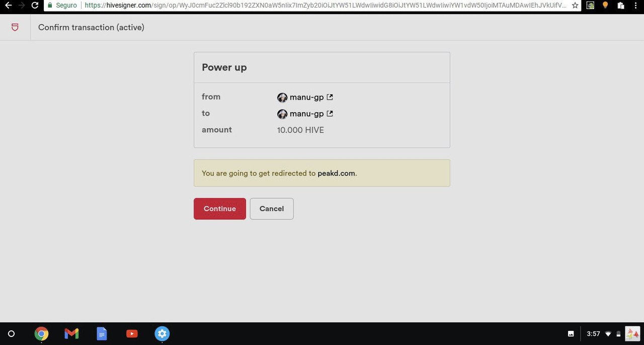This screenshot has height=345, width=644.
Task: Click the 'Confirm transaction (active)' heading
Action: point(91,27)
